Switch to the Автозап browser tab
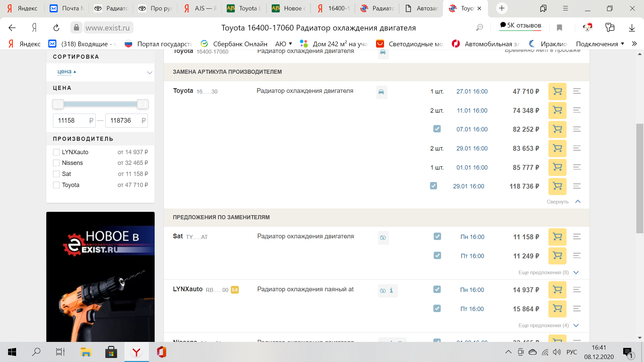This screenshot has height=362, width=644. [x=422, y=8]
